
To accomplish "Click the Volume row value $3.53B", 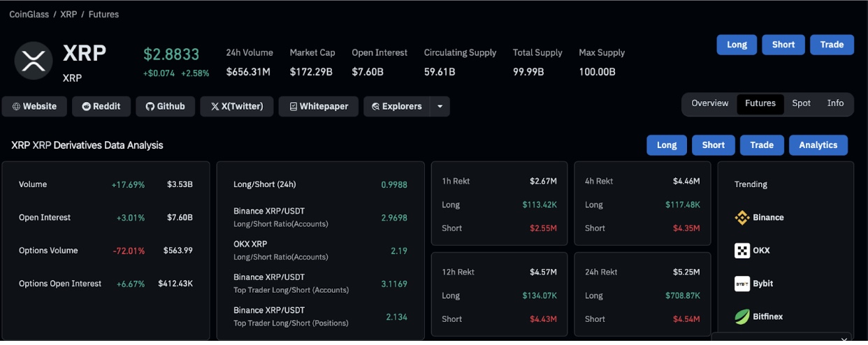I will click(180, 185).
